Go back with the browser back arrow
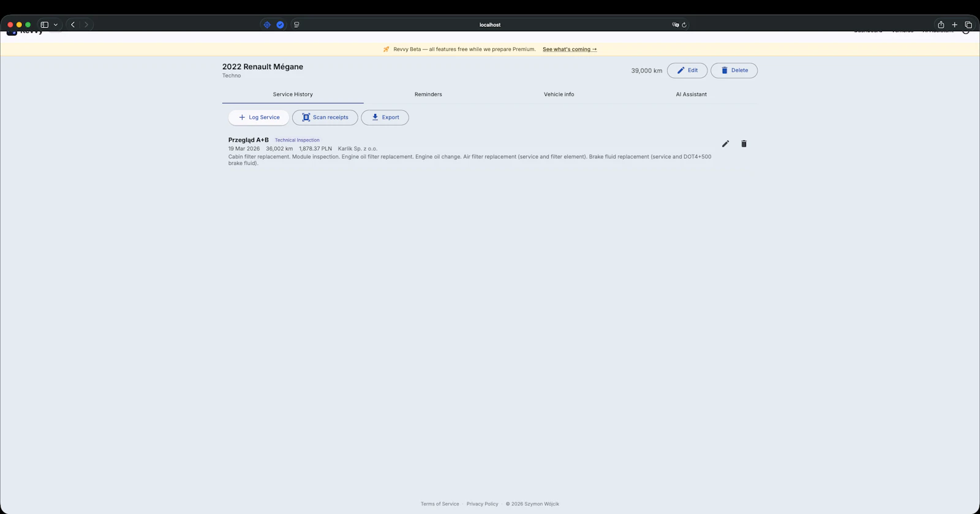The height and width of the screenshot is (514, 980). [x=73, y=25]
